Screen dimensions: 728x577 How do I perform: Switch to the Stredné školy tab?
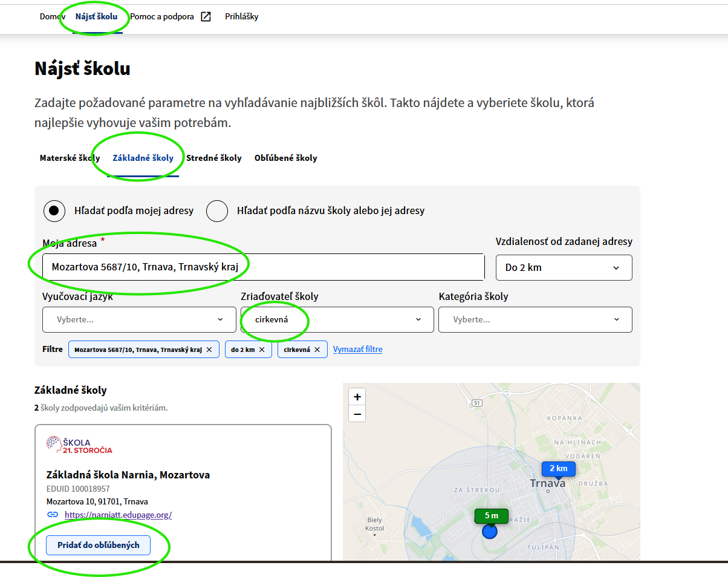pos(213,158)
